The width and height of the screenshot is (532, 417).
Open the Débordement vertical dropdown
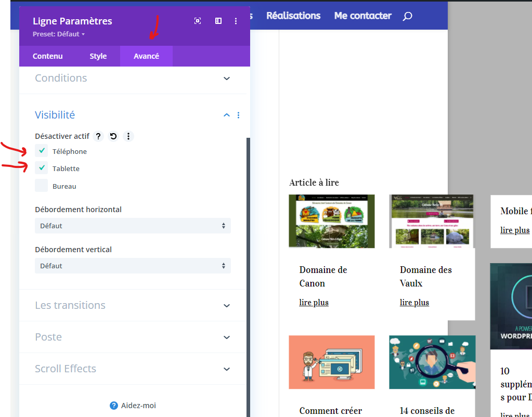tap(133, 266)
